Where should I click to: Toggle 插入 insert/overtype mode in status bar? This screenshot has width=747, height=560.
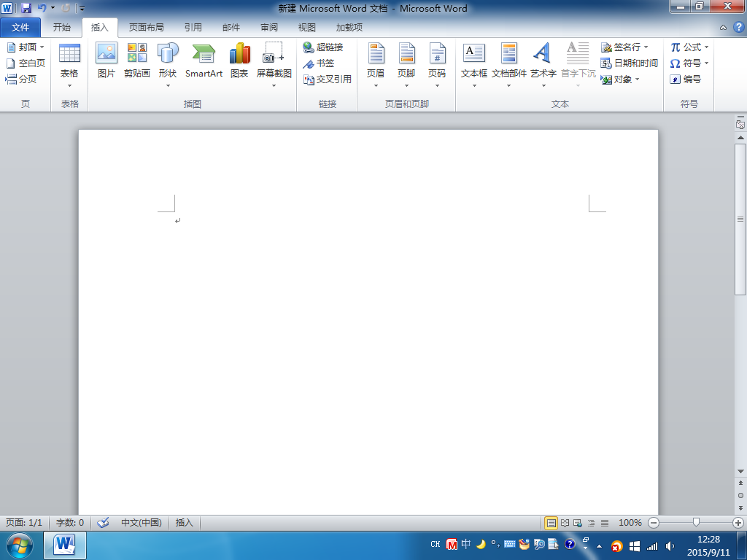(184, 522)
